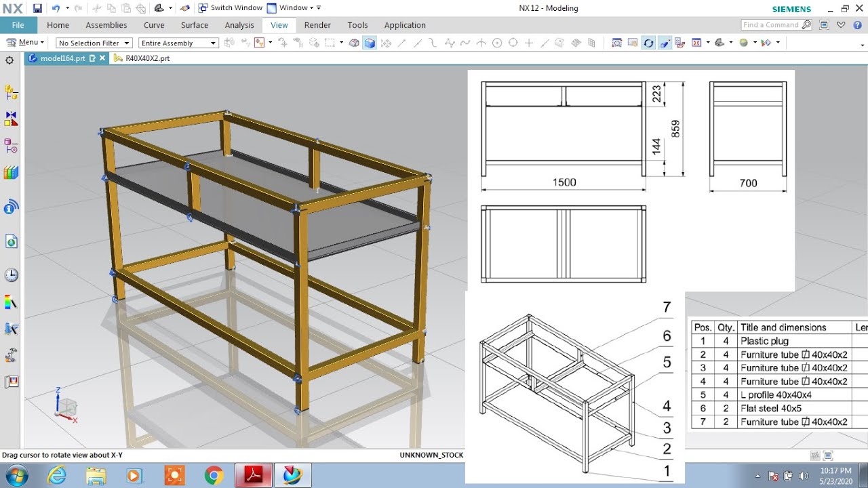868x488 pixels.
Task: Click the view triad coordinate cube
Action: (66, 407)
